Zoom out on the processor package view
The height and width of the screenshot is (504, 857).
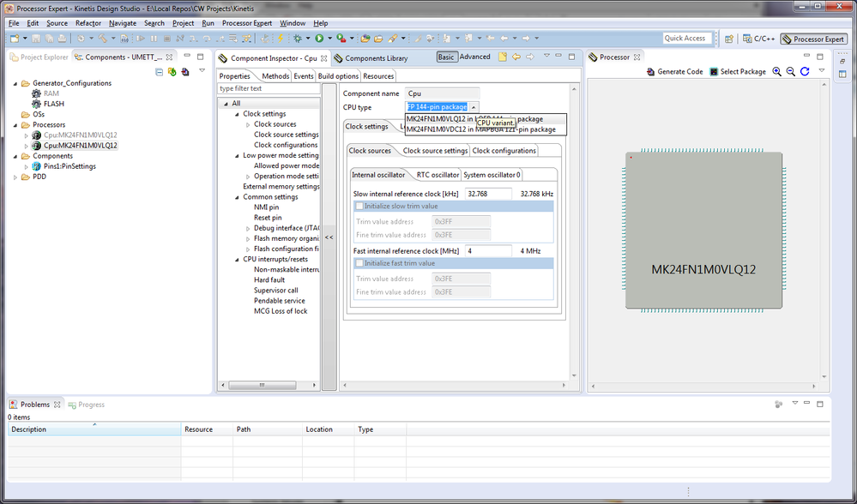791,72
